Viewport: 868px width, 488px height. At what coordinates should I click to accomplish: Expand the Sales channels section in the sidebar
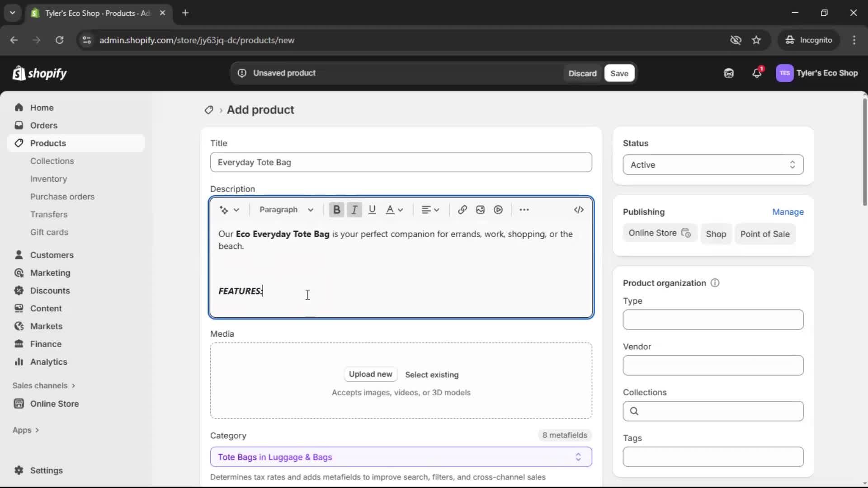[x=43, y=385]
